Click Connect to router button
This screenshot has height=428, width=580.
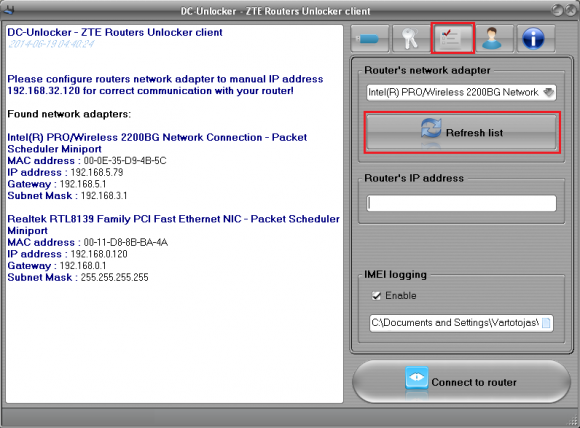tap(461, 382)
